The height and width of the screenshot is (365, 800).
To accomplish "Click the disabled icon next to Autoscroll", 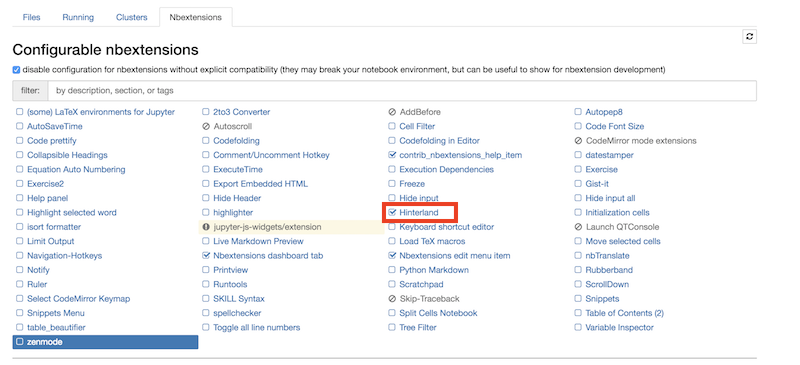I will 206,126.
